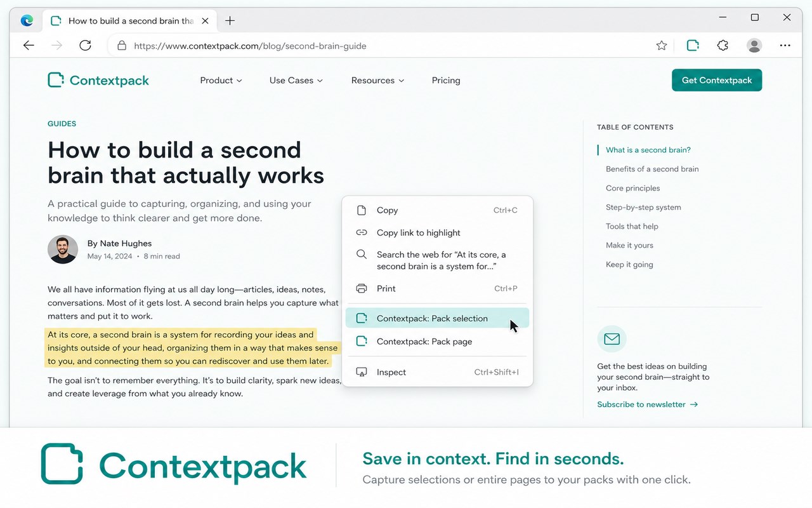Open the browser Extensions puzzle icon
Viewport: 812px width, 508px height.
tap(723, 46)
